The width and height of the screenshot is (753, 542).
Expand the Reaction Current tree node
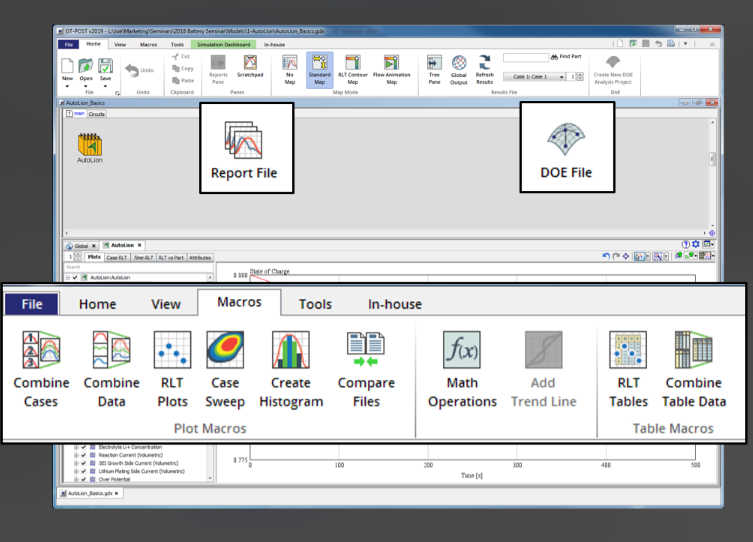[x=77, y=454]
